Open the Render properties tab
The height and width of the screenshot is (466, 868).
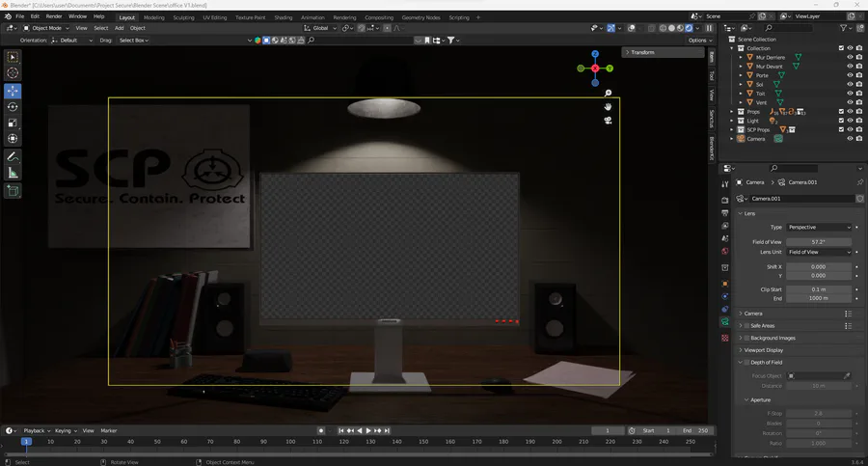(x=725, y=200)
